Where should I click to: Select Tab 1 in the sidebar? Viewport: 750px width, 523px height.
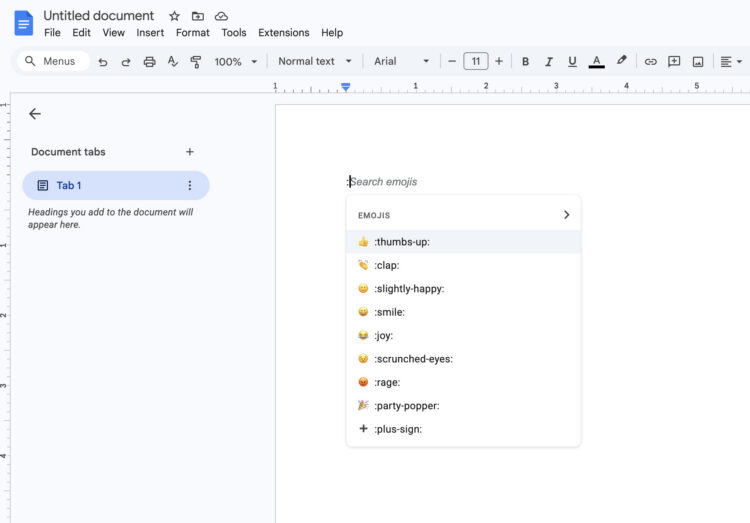[x=116, y=185]
